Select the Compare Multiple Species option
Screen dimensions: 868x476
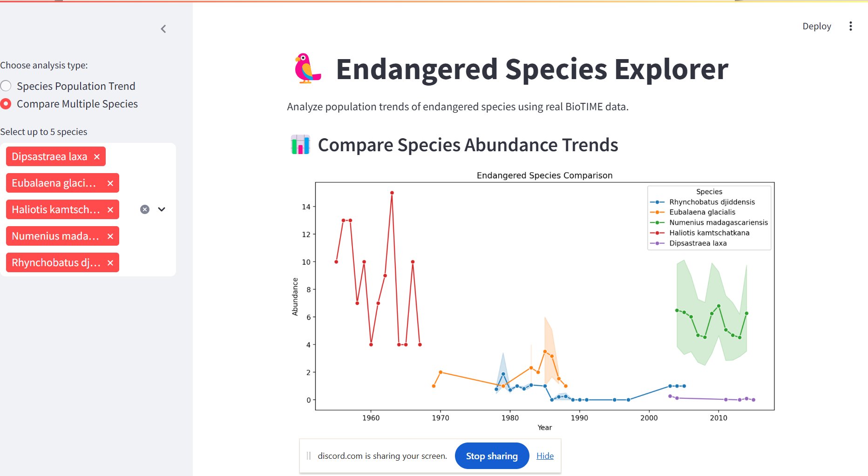(x=6, y=104)
